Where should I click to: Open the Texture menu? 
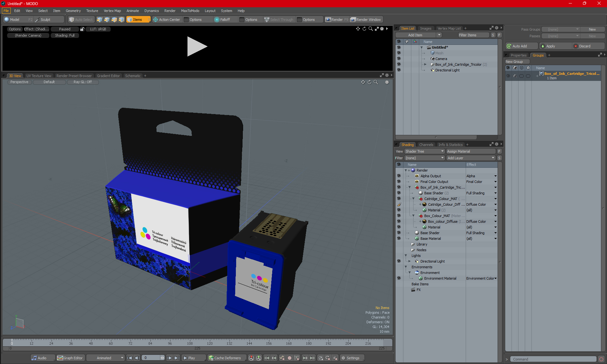pyautogui.click(x=92, y=11)
